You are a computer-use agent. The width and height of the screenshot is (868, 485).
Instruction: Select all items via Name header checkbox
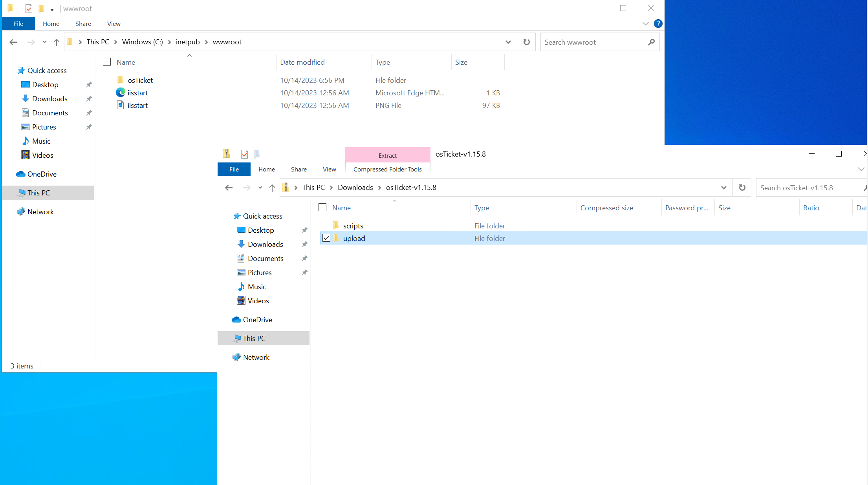[322, 207]
